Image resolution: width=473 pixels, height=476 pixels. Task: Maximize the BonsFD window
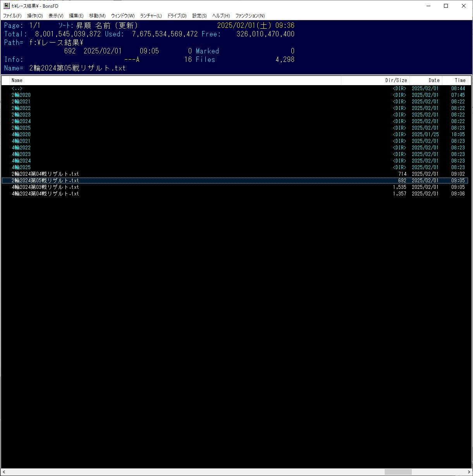[446, 6]
